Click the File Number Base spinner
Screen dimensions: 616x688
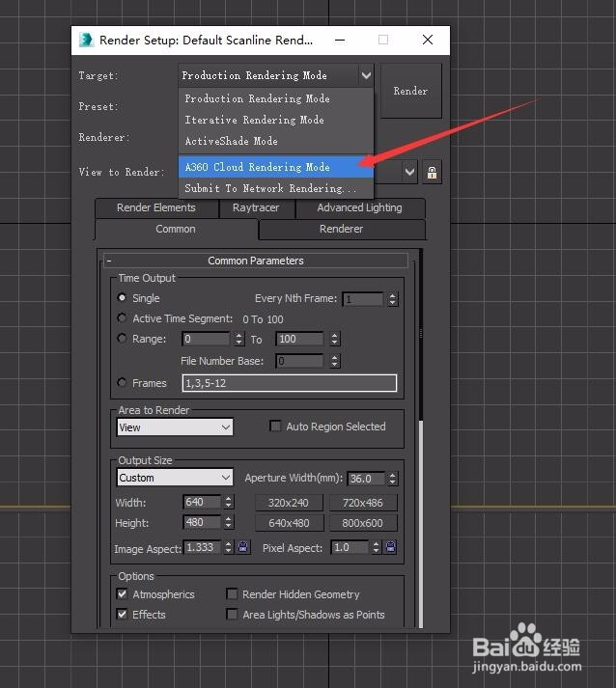[335, 361]
